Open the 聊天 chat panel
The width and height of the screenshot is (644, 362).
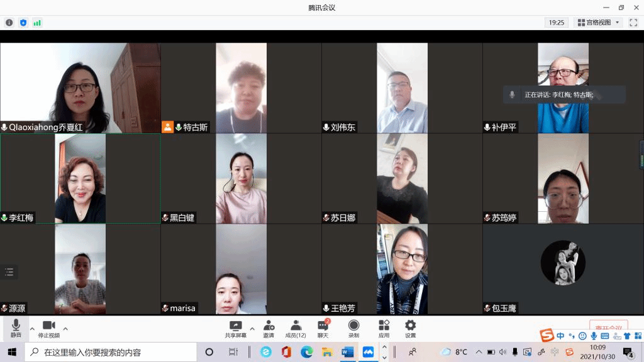pos(323,327)
